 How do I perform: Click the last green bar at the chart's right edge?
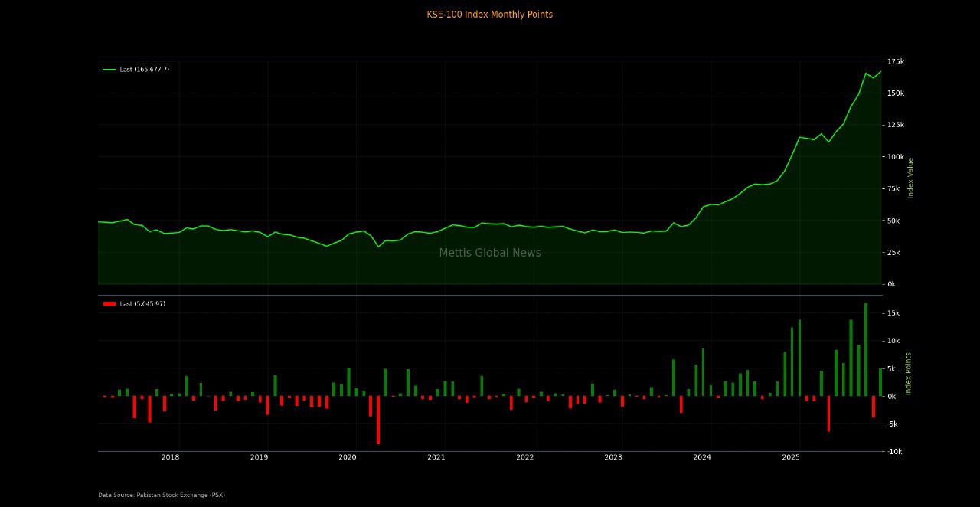pos(880,382)
